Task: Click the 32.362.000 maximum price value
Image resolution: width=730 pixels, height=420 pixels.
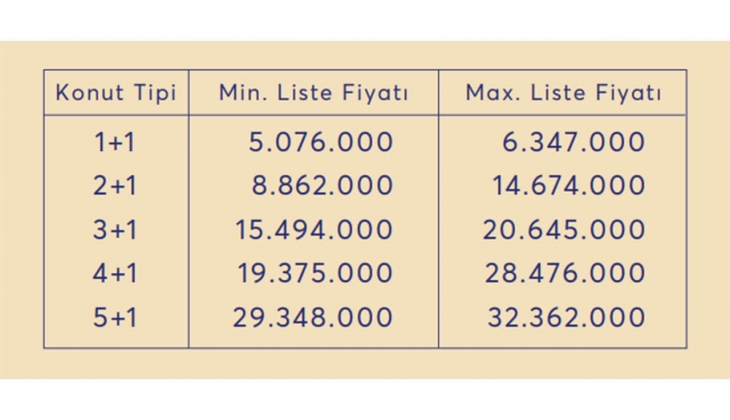Action: point(566,318)
